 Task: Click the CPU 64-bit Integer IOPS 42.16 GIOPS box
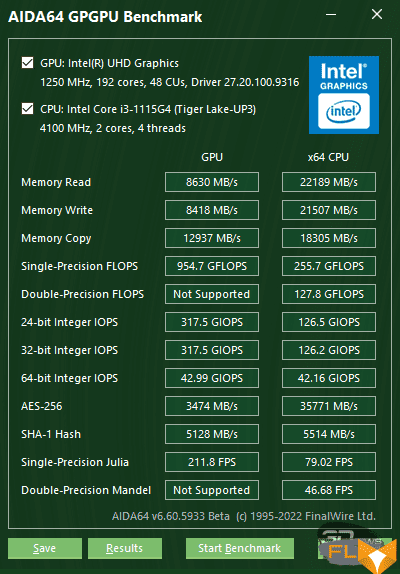point(329,378)
